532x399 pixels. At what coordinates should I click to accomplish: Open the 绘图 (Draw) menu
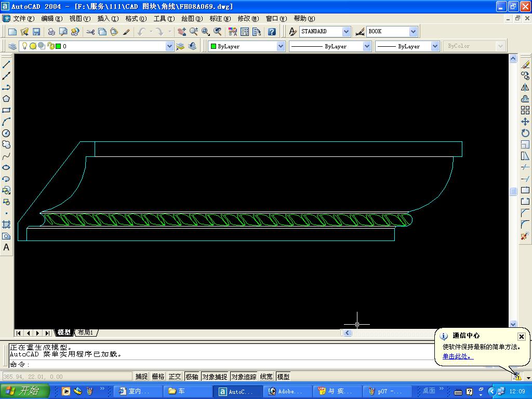(192, 19)
